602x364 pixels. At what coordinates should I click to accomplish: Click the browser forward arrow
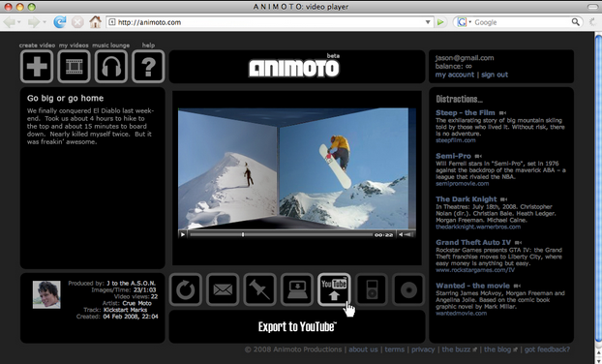point(34,22)
